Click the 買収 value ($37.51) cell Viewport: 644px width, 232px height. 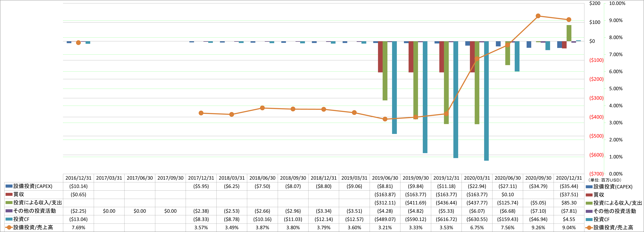(x=569, y=194)
